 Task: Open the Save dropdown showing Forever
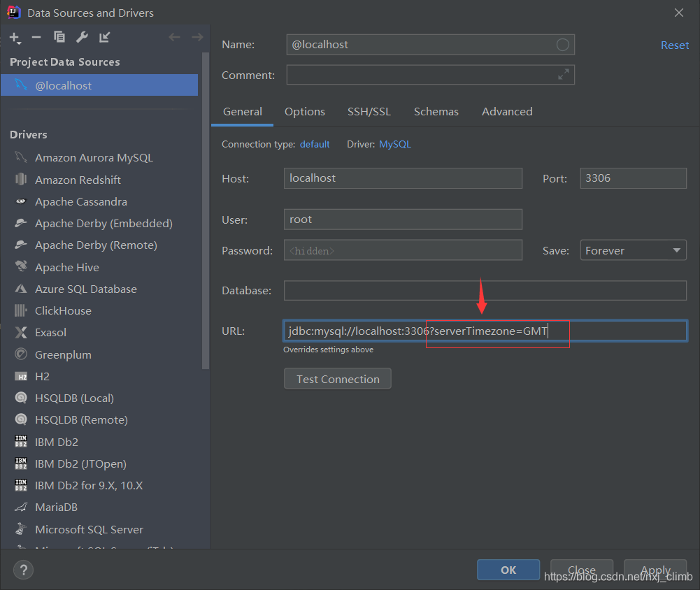pos(633,250)
